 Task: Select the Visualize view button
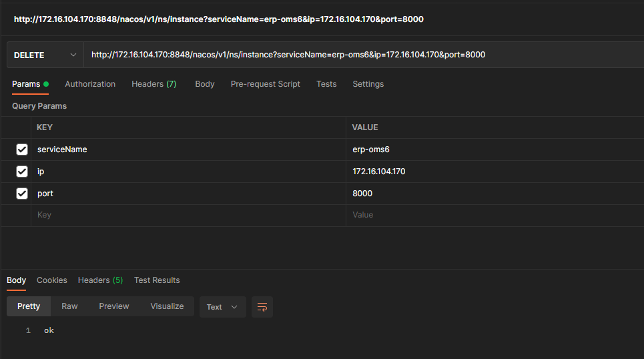(x=167, y=306)
